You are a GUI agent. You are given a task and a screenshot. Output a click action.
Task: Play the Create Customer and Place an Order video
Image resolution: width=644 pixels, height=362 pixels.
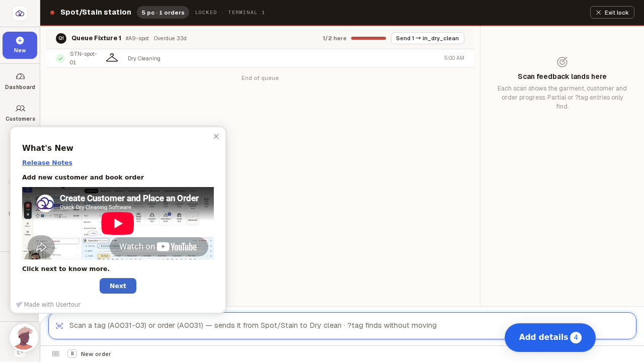click(x=118, y=223)
